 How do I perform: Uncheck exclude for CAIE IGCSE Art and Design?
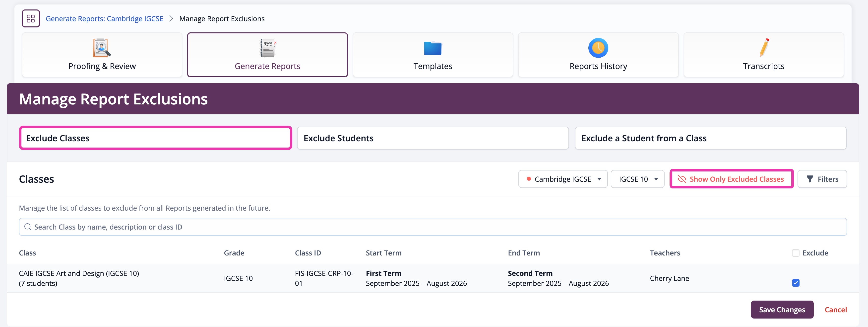point(796,283)
